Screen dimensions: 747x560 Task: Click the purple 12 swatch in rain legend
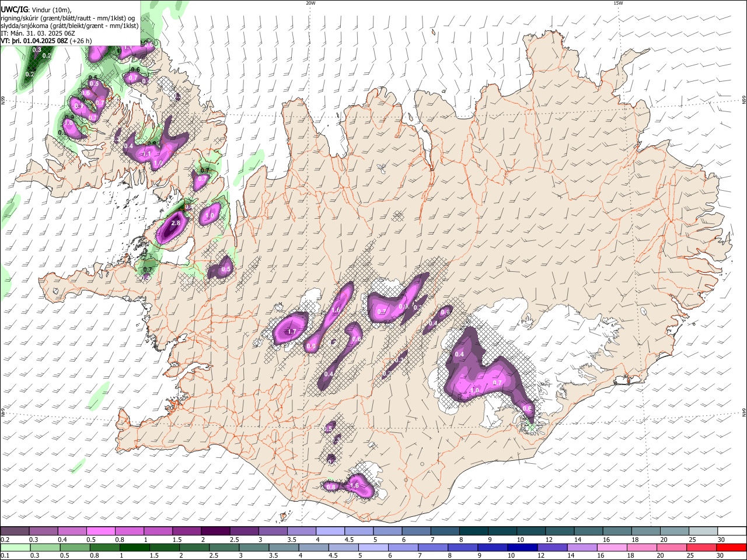point(551,547)
